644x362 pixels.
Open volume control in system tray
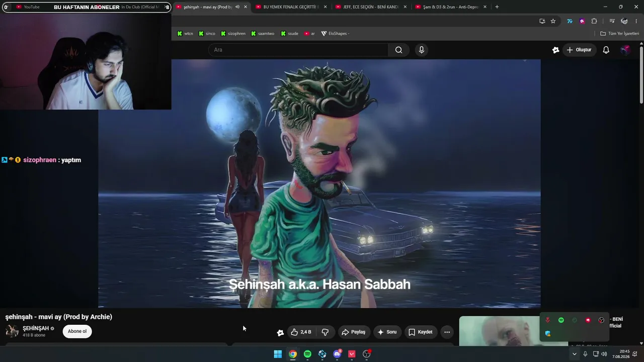(604, 354)
